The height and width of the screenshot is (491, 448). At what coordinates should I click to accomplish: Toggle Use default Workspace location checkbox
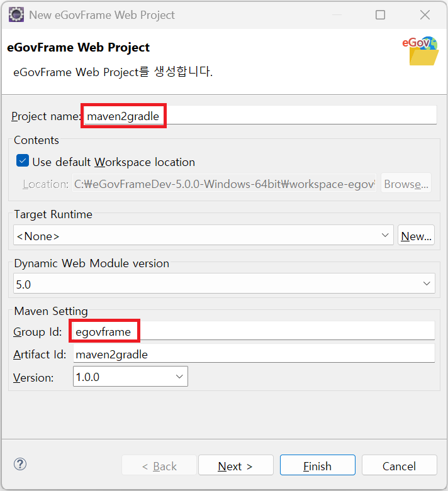coord(23,162)
